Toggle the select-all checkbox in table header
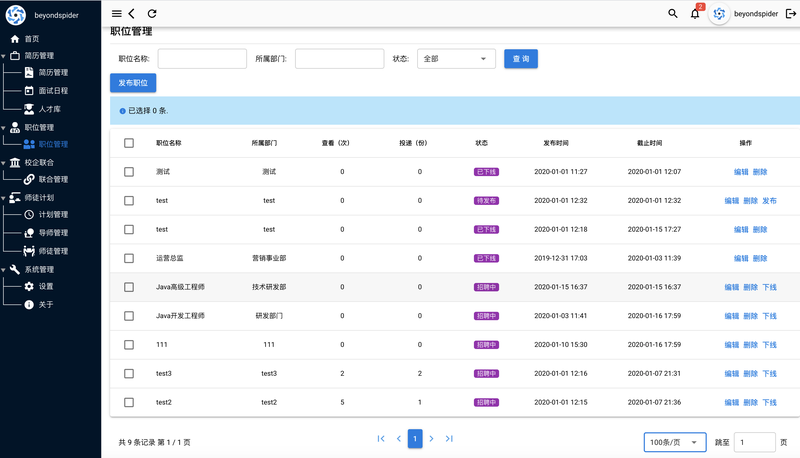Screen dimensions: 800x458 [129, 143]
